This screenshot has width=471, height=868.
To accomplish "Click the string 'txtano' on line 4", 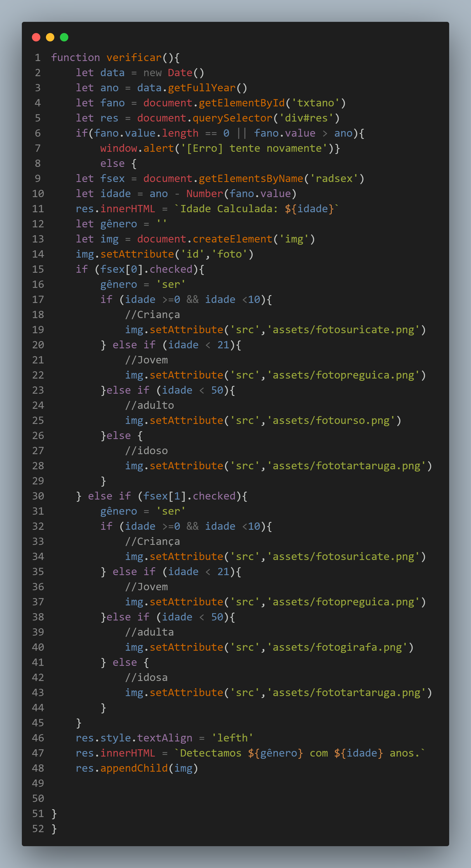I will pyautogui.click(x=317, y=103).
